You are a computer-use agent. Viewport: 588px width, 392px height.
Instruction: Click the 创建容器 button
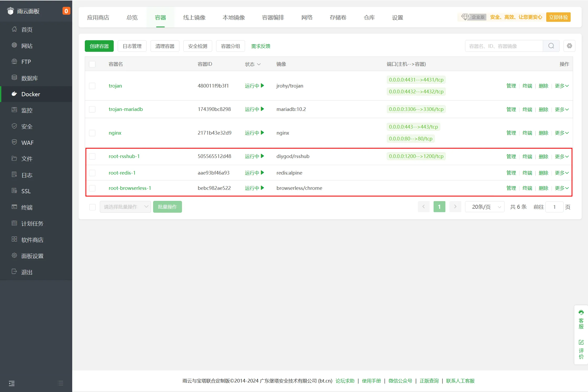(x=99, y=46)
